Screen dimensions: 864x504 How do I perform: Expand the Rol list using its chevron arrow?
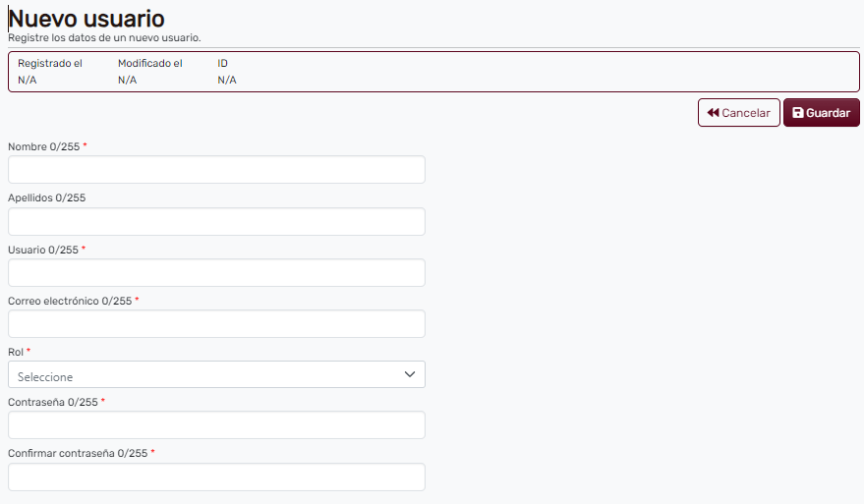410,374
